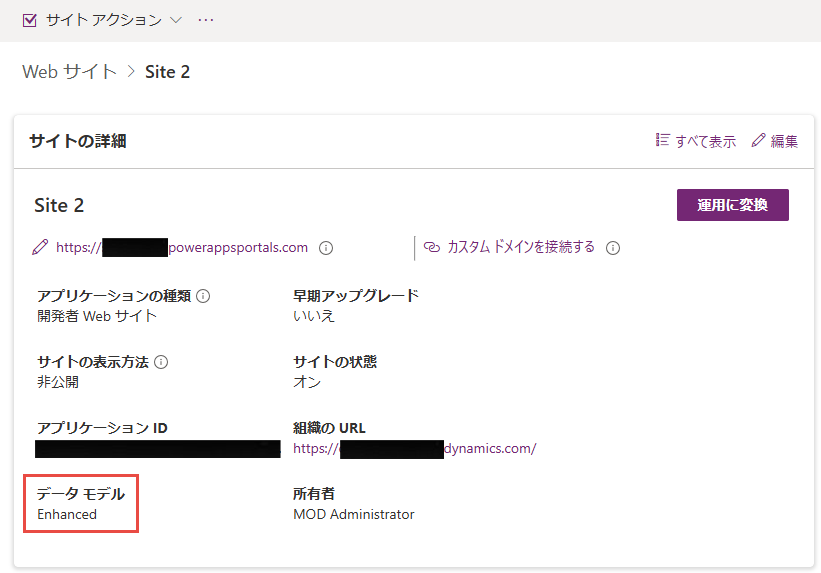Click カスタム ドメインを接続する link
This screenshot has height=573, width=821.
point(521,247)
